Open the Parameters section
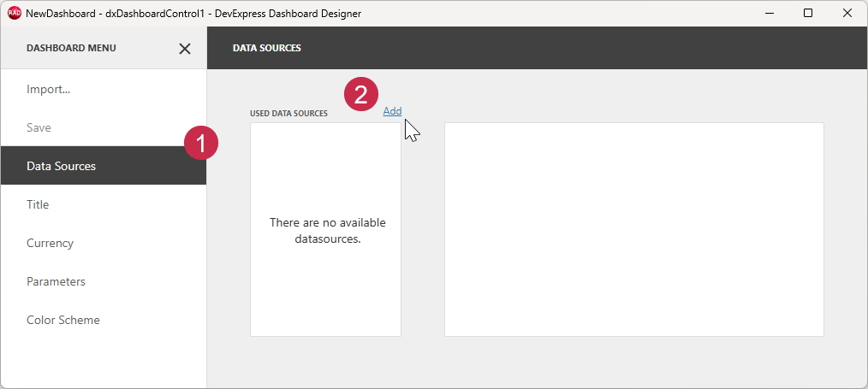Screen dimensions: 868x389 (x=104, y=281)
